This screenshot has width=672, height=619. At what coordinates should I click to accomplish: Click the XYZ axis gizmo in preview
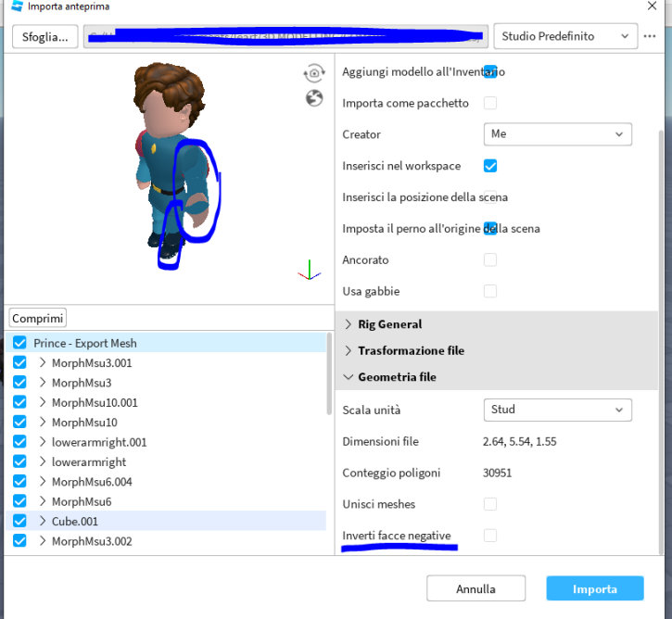pyautogui.click(x=309, y=271)
